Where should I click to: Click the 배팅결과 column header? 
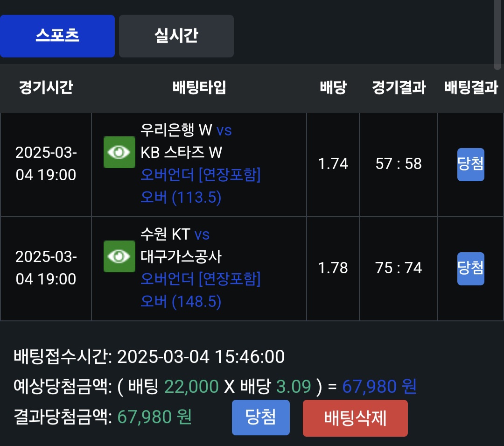[471, 87]
